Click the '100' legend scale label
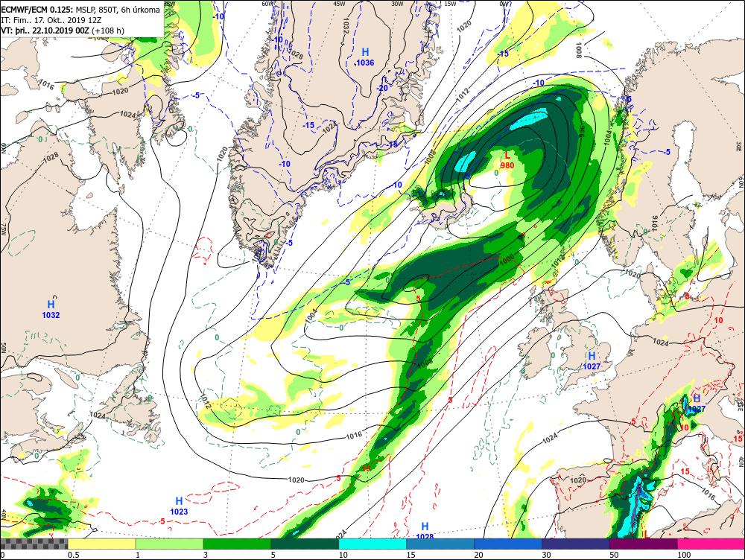745x560 pixels. (684, 555)
